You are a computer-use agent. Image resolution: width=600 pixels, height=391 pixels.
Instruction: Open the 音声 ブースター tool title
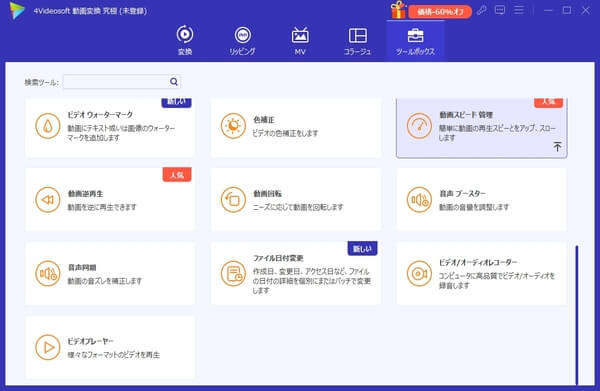click(462, 194)
